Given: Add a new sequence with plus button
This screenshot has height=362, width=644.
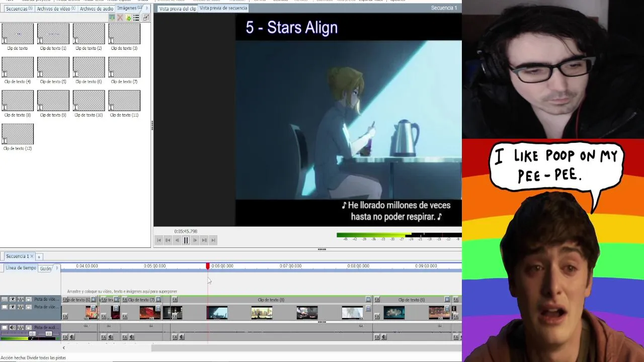Looking at the screenshot, I should pos(39,257).
